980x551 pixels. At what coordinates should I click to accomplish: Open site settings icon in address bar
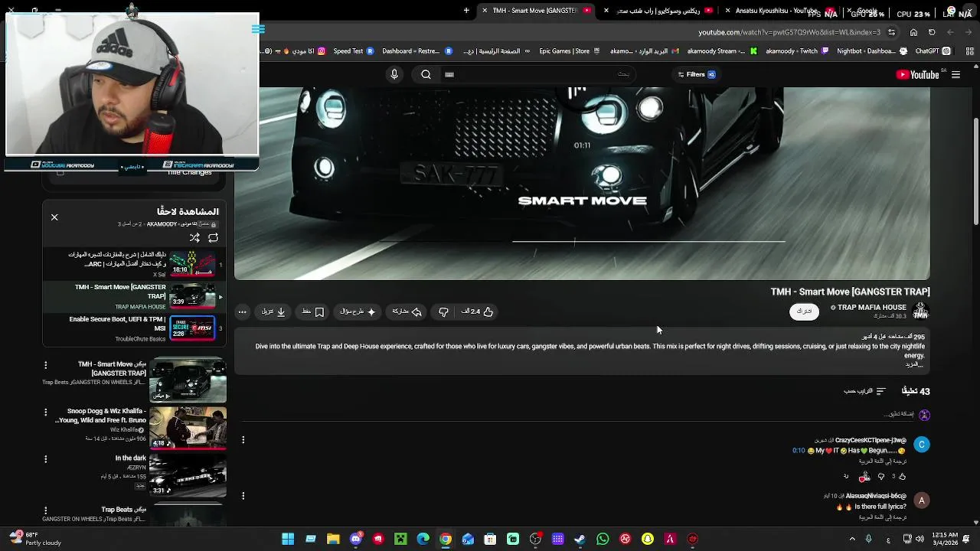click(892, 32)
